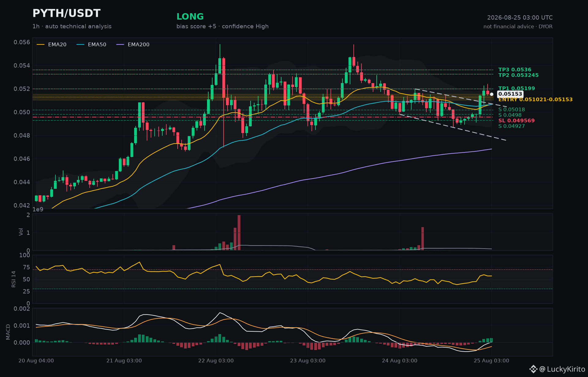Select the Vol panel axis label
Image resolution: width=588 pixels, height=377 pixels.
pos(21,232)
